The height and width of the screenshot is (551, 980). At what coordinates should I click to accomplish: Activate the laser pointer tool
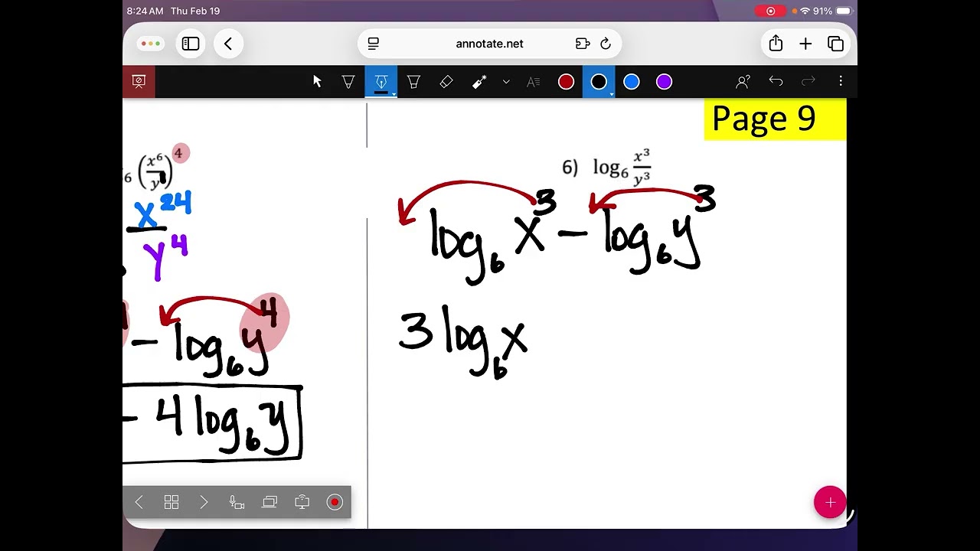[479, 82]
